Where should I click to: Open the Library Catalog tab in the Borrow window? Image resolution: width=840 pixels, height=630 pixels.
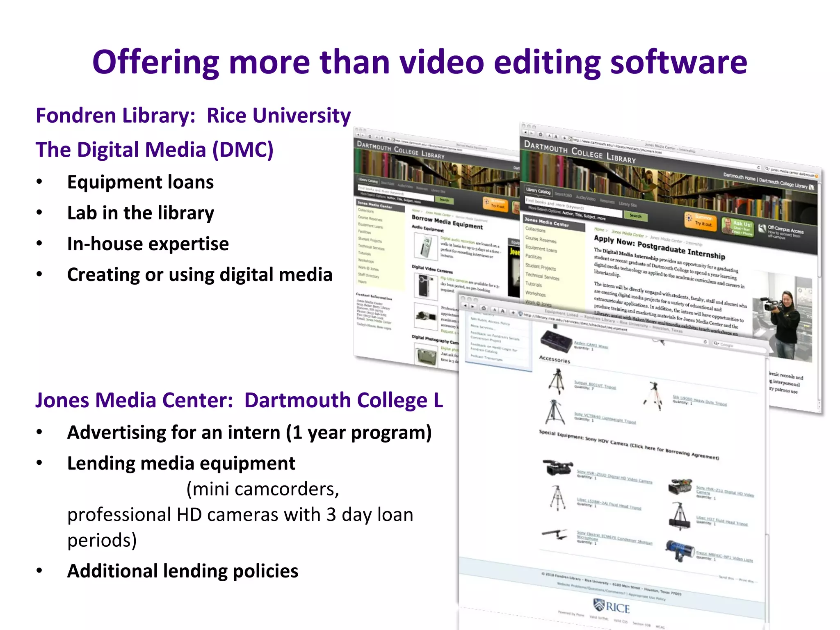click(x=368, y=180)
